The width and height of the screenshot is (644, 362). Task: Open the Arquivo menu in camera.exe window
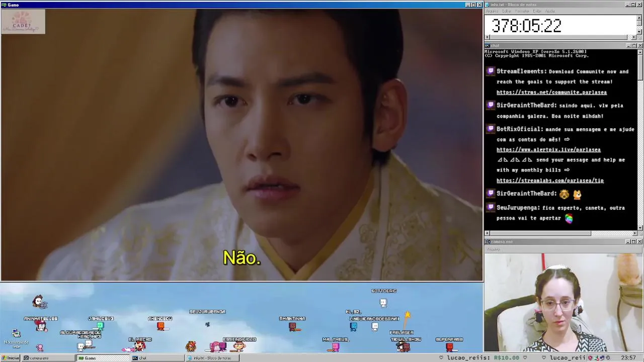493,249
